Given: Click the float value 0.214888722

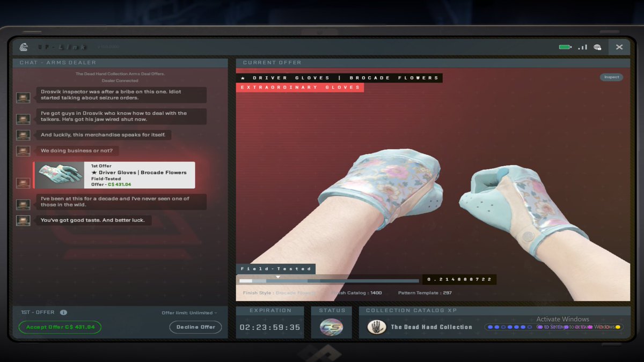Looking at the screenshot, I should pos(459,279).
